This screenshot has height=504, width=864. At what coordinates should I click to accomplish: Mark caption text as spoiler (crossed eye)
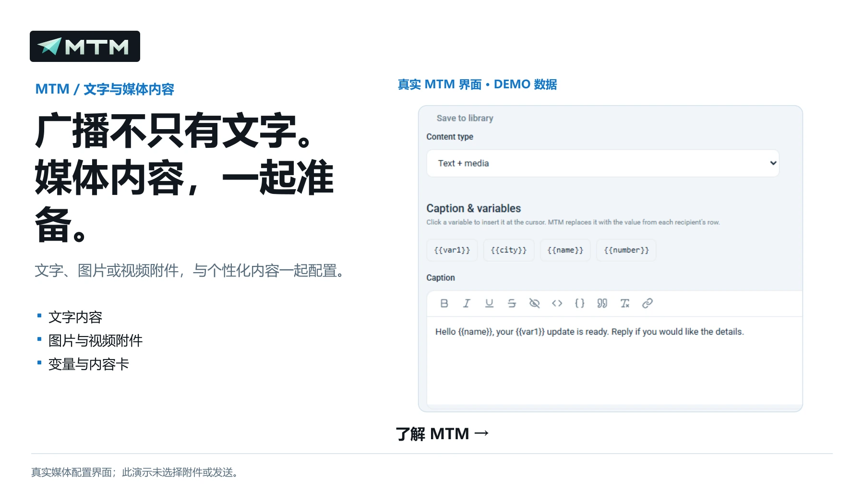[x=534, y=303]
